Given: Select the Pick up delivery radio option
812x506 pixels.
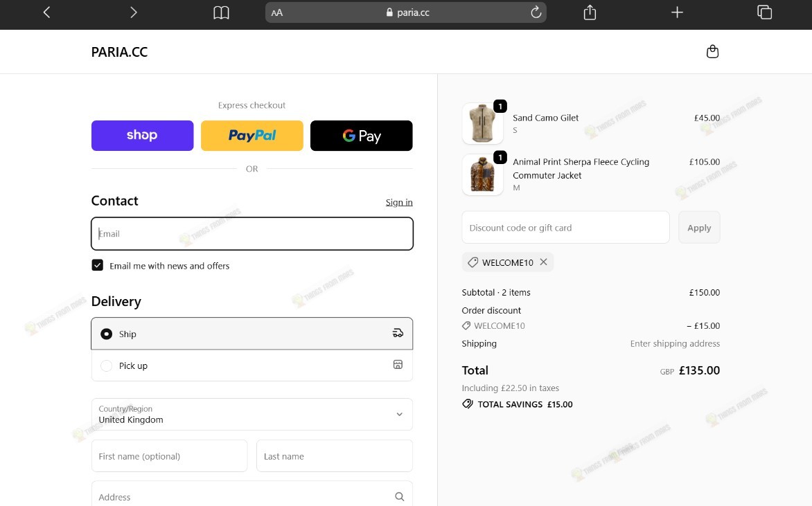Looking at the screenshot, I should [x=106, y=365].
